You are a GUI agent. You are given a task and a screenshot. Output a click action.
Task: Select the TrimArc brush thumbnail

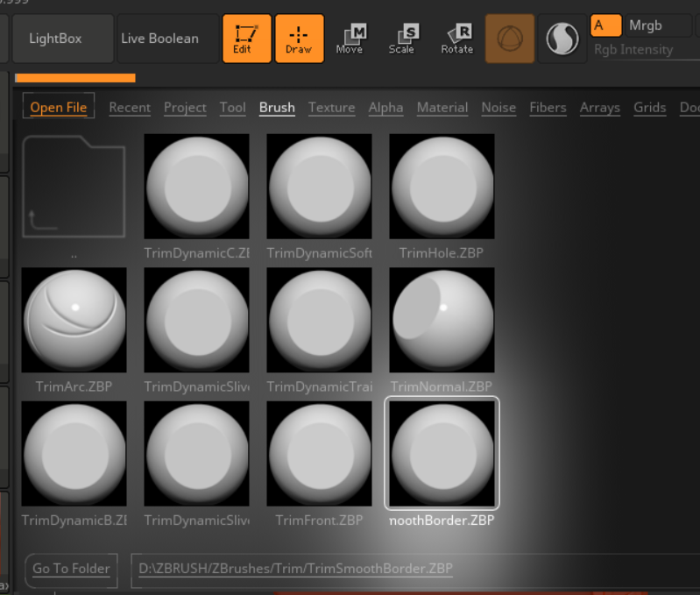tap(74, 320)
